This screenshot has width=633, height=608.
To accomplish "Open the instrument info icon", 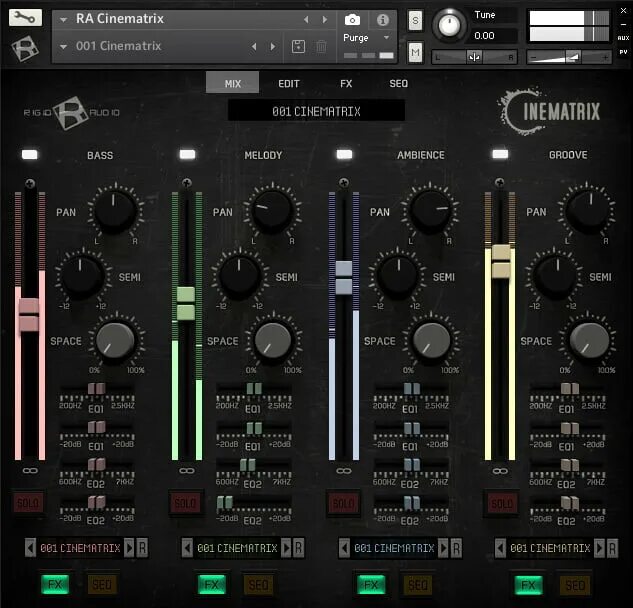I will coord(382,19).
